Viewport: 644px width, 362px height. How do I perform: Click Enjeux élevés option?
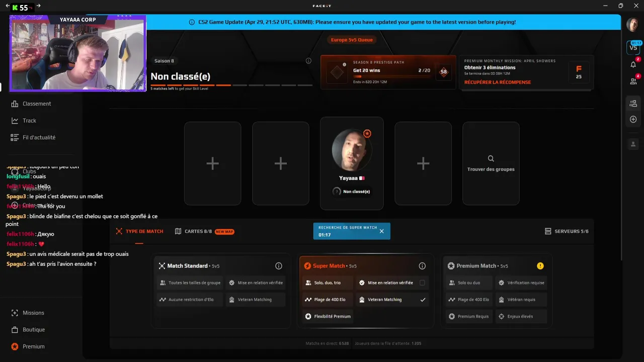click(522, 316)
